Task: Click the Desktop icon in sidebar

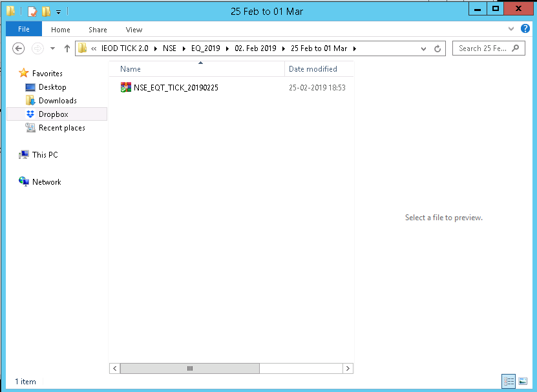Action: tap(30, 87)
